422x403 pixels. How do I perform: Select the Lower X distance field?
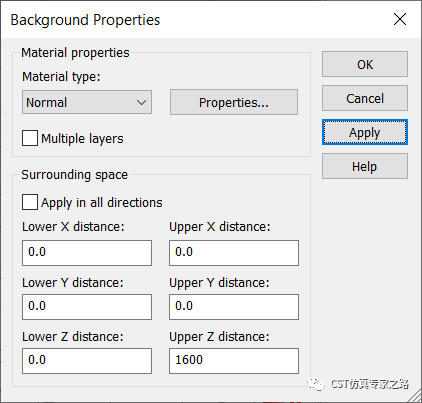(87, 253)
